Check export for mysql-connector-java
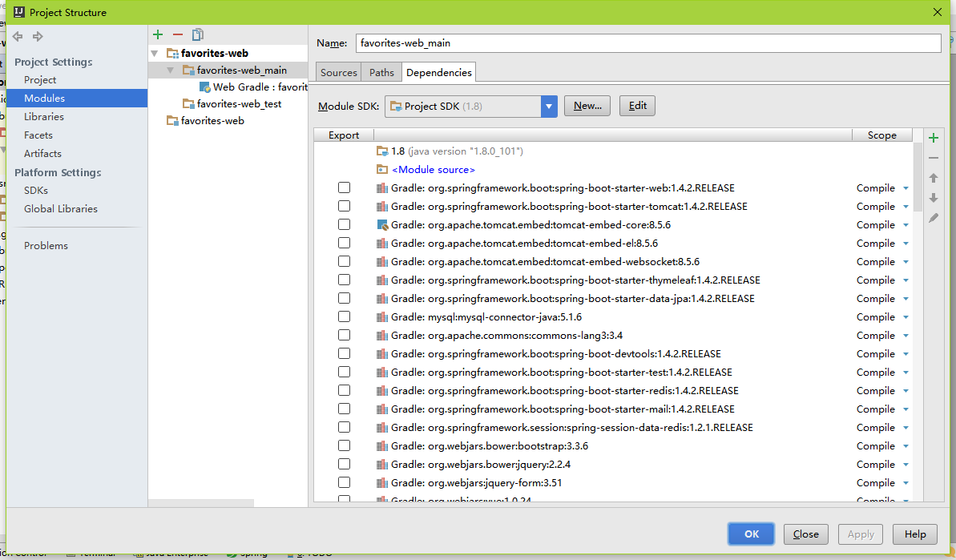The height and width of the screenshot is (560, 956). [x=345, y=316]
